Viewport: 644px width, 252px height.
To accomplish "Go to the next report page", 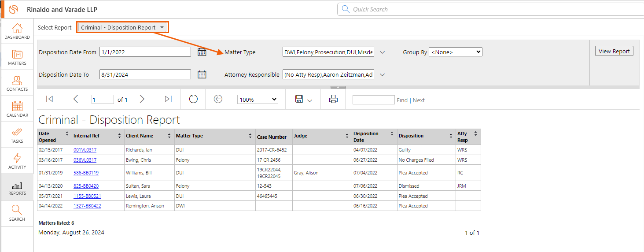I will [142, 99].
